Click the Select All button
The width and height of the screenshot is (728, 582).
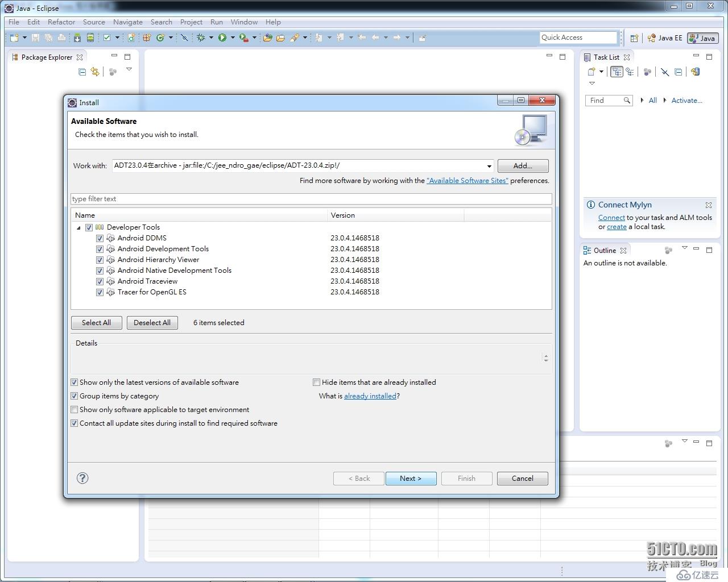coord(97,323)
